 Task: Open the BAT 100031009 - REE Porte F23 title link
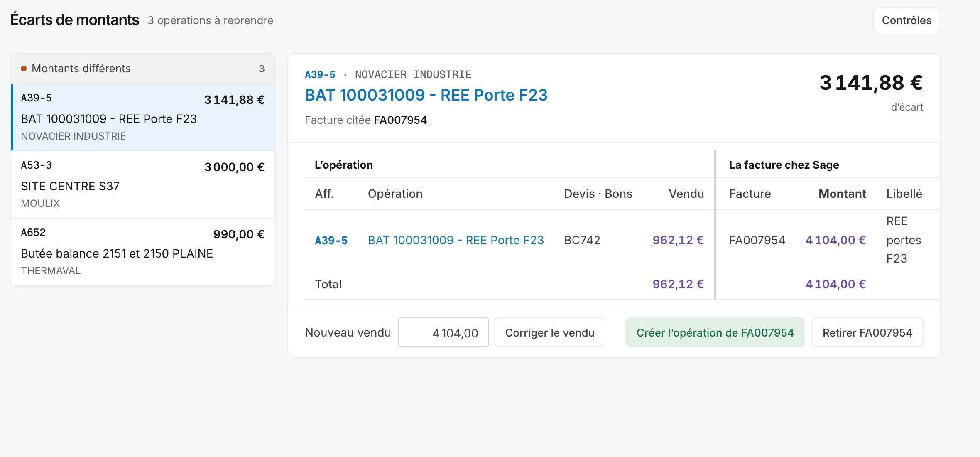[x=426, y=95]
